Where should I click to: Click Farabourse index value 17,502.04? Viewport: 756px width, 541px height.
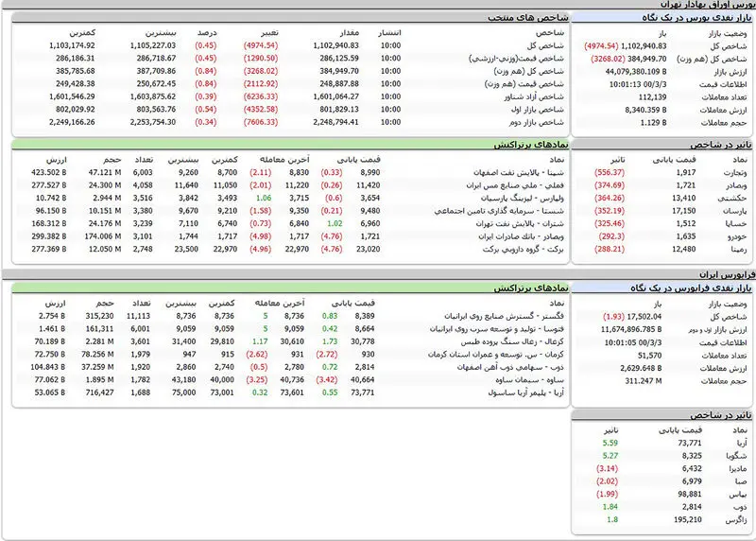click(x=644, y=317)
